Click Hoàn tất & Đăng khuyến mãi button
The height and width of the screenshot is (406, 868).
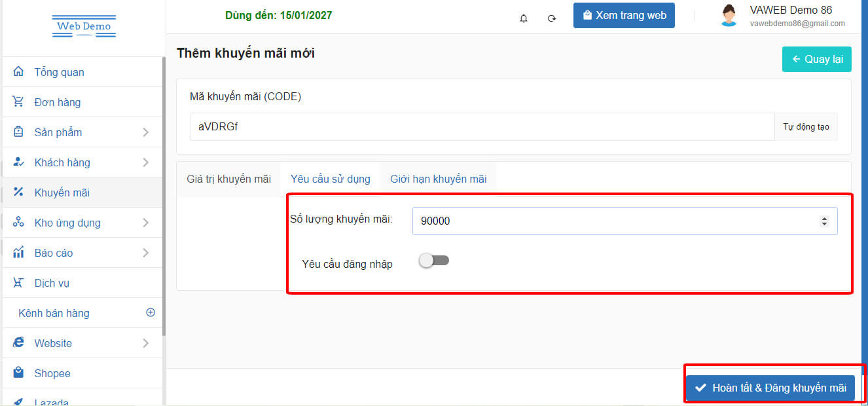770,388
